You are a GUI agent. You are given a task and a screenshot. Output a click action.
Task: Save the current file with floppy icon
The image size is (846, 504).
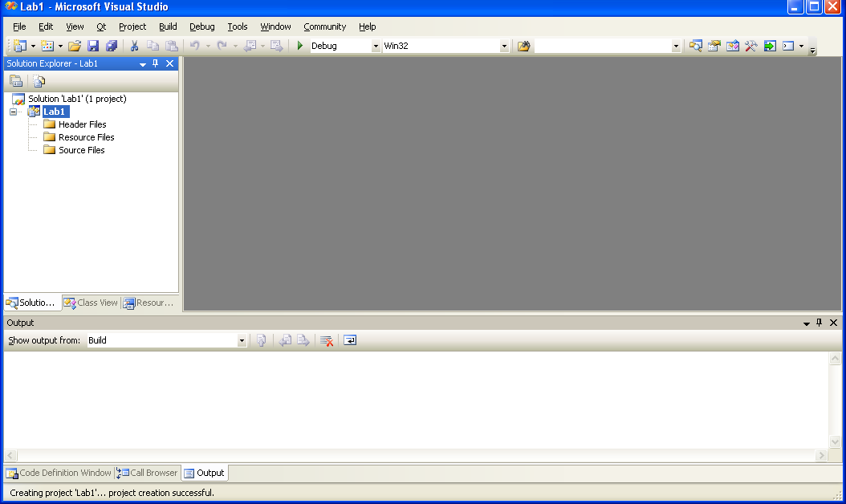click(93, 46)
